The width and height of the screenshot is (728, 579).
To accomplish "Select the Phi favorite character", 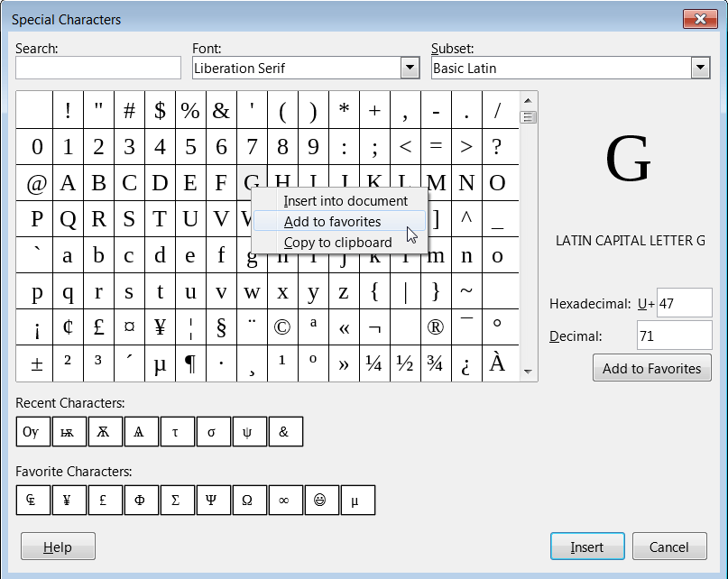I will click(141, 500).
